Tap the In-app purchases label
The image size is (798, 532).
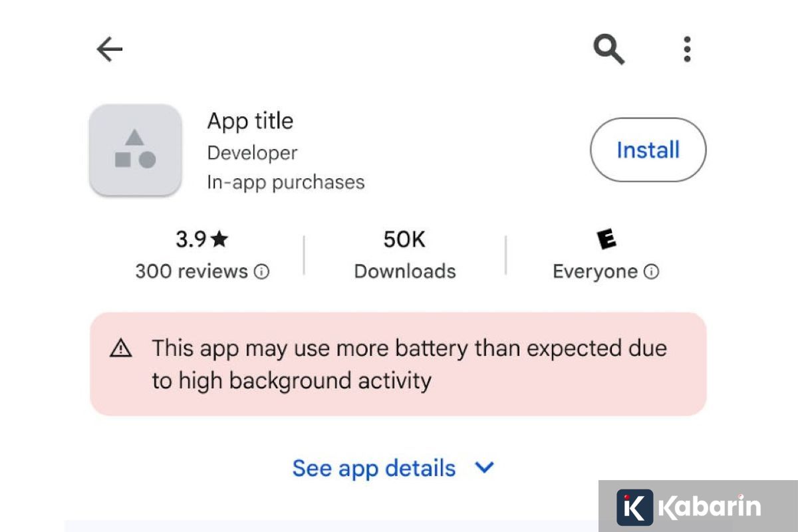(x=286, y=182)
